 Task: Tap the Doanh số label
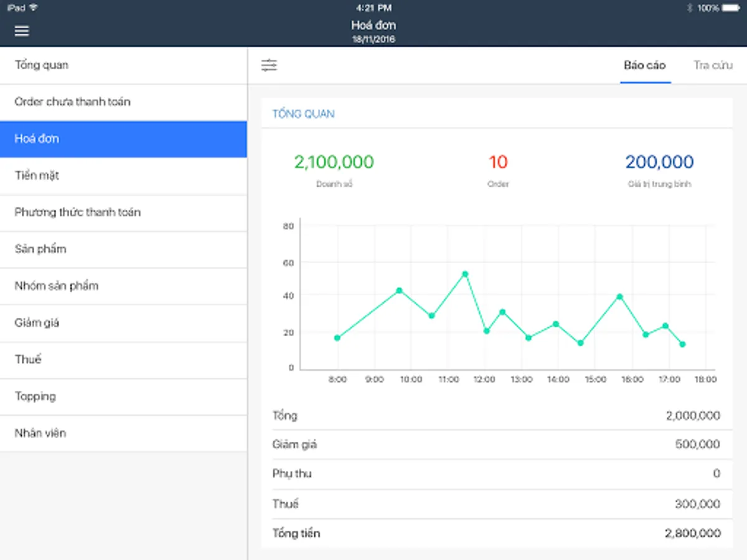click(x=334, y=184)
